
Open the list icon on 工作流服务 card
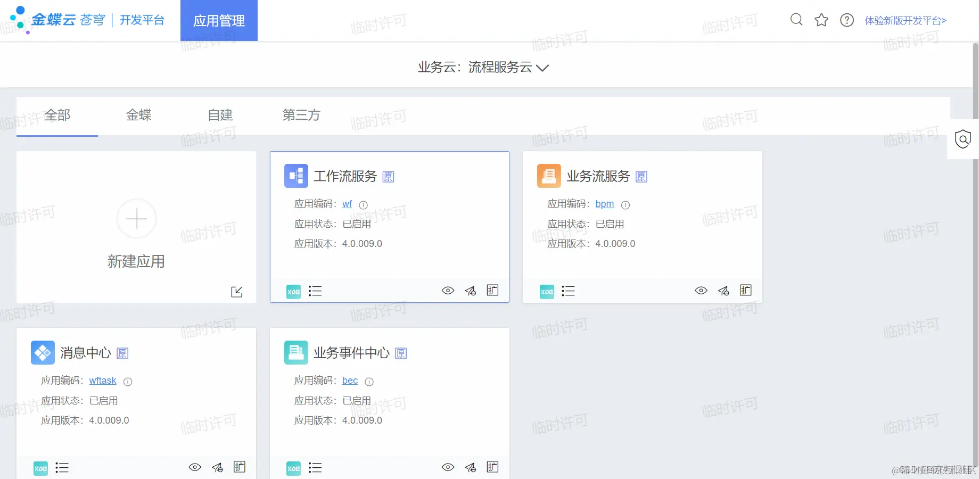pyautogui.click(x=315, y=291)
